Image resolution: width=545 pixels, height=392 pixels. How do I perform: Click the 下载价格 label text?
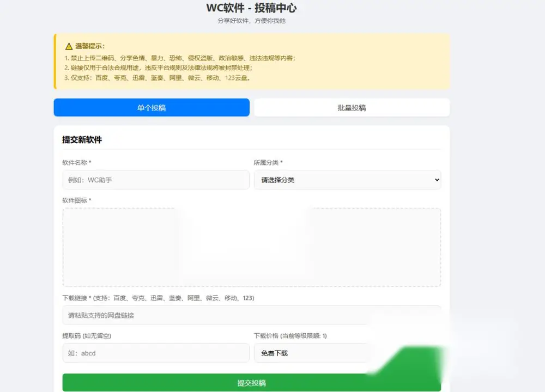point(290,336)
